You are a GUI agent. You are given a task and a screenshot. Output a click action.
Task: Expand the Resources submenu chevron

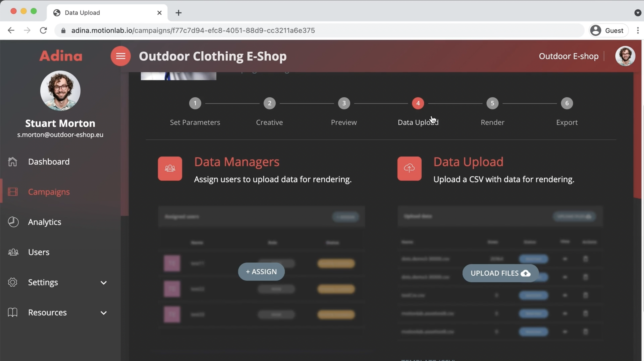tap(104, 313)
